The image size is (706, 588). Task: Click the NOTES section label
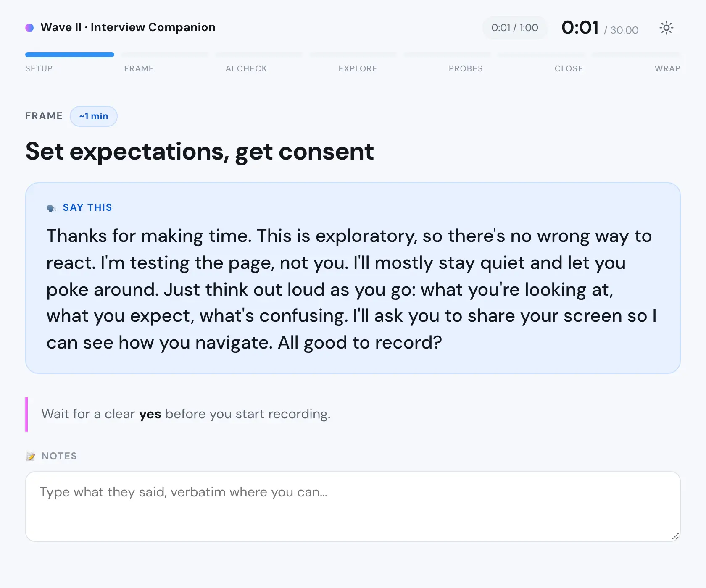coord(59,456)
